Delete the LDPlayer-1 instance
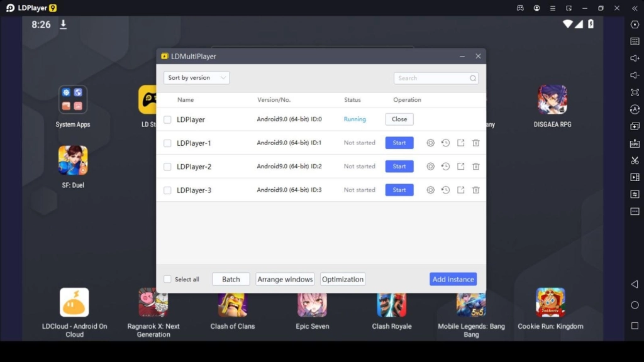The image size is (644, 362). pos(475,143)
